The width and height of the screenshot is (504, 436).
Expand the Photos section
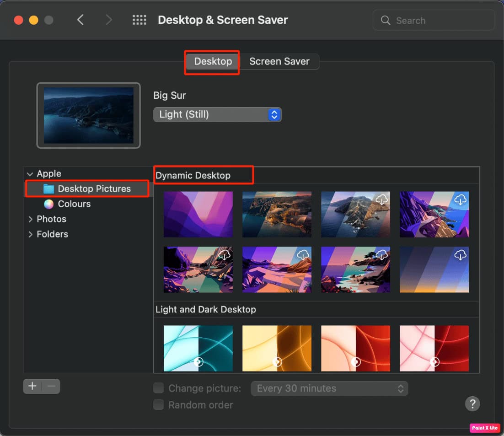point(30,219)
